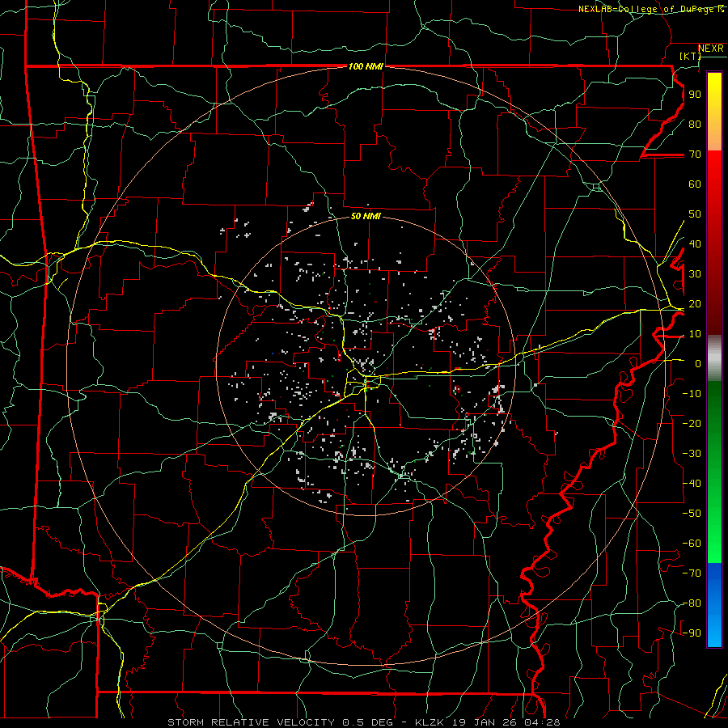Click the 0 value on the velocity scale

click(698, 363)
